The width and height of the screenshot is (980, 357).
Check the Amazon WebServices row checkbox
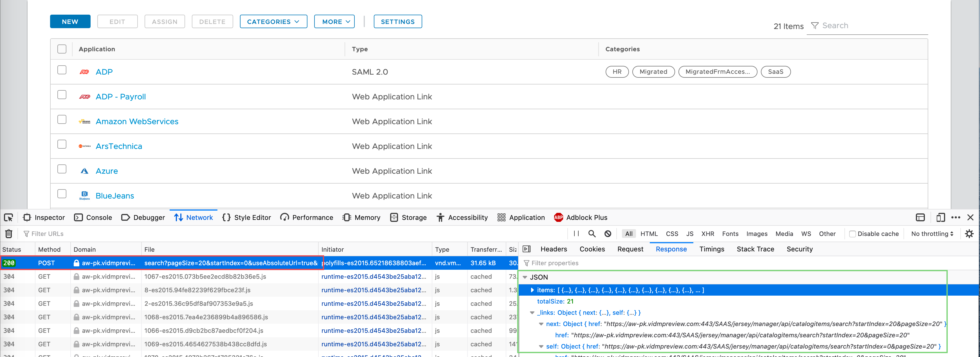[x=62, y=119]
